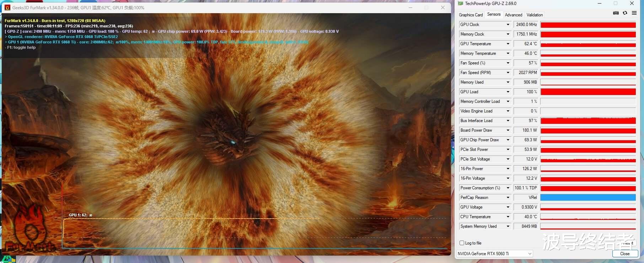644x263 pixels.
Task: Click the Board Power Draw value 180.1 W
Action: click(x=526, y=130)
